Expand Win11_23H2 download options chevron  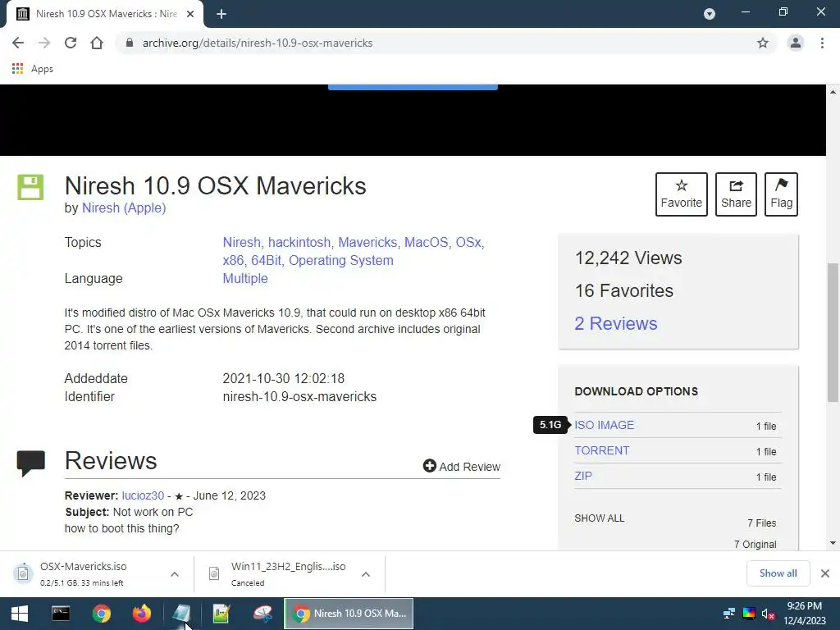(x=365, y=573)
